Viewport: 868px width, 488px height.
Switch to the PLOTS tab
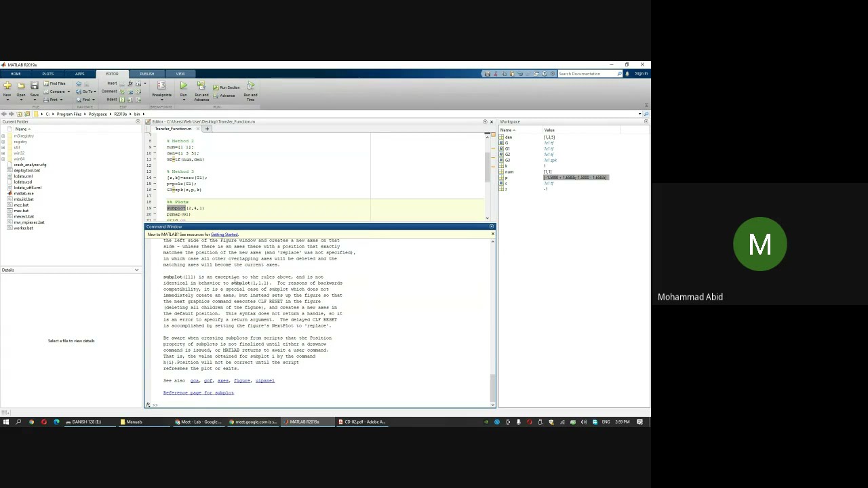[47, 74]
